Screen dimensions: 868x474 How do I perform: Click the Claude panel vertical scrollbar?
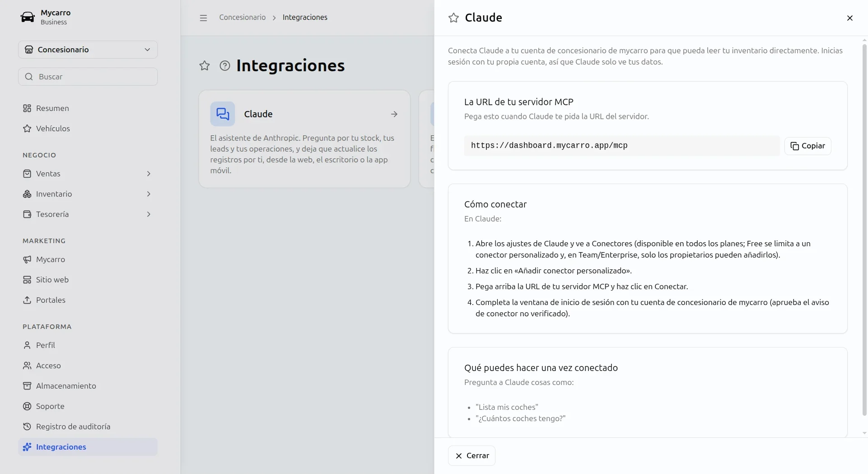pos(864,230)
